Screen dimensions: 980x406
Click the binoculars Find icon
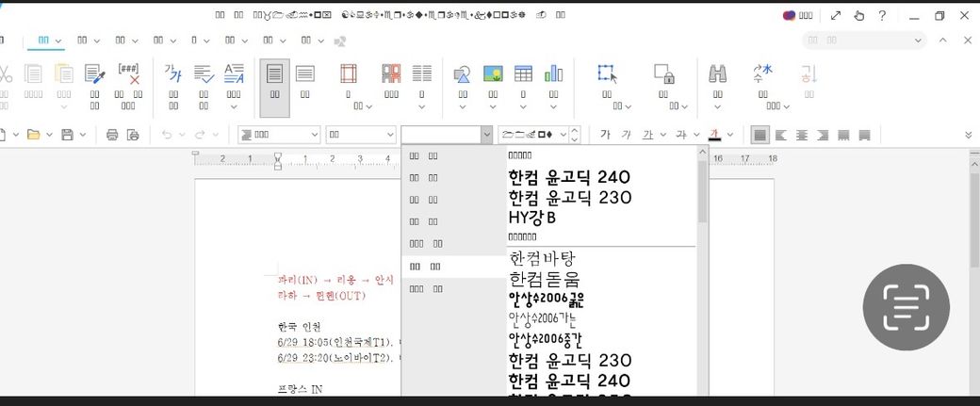click(717, 73)
